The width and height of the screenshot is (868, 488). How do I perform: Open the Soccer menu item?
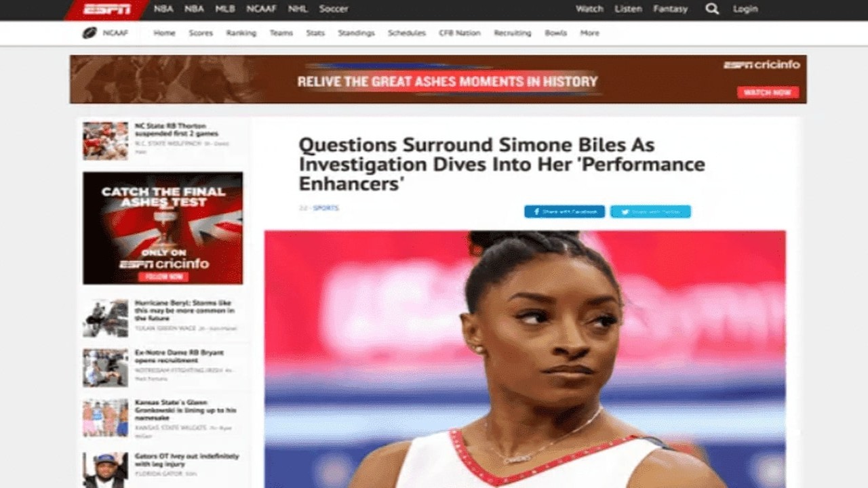[334, 9]
